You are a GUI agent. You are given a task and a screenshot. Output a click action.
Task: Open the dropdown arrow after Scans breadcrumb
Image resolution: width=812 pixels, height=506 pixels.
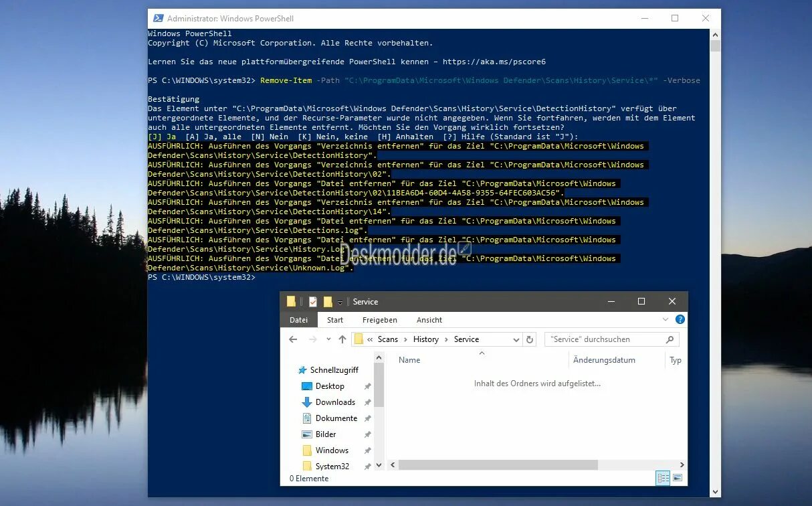click(406, 339)
